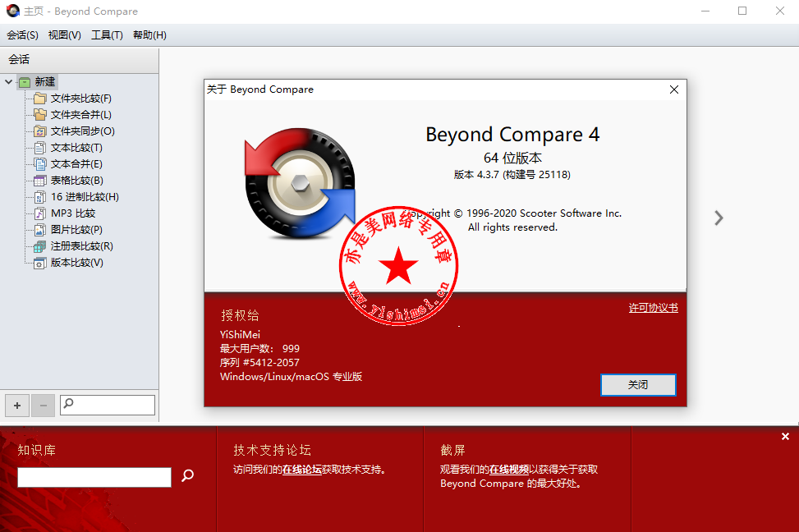
Task: Open the 帮助(H) menu
Action: [x=149, y=35]
